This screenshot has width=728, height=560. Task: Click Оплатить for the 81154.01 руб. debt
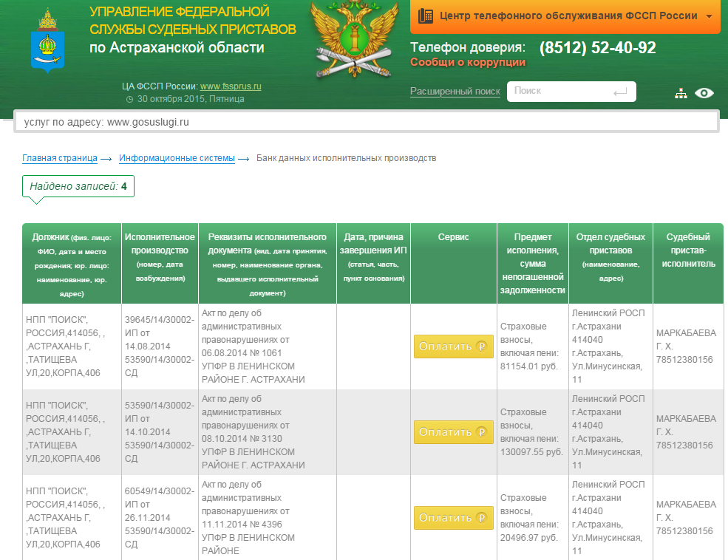pyautogui.click(x=453, y=346)
